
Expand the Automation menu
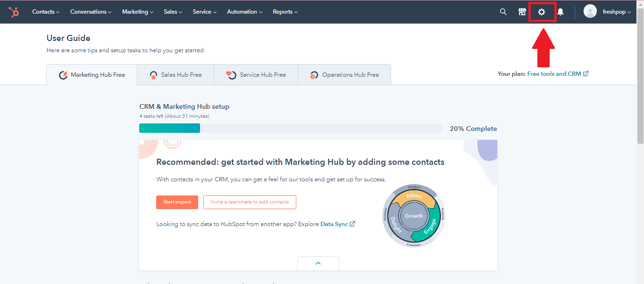pos(245,12)
